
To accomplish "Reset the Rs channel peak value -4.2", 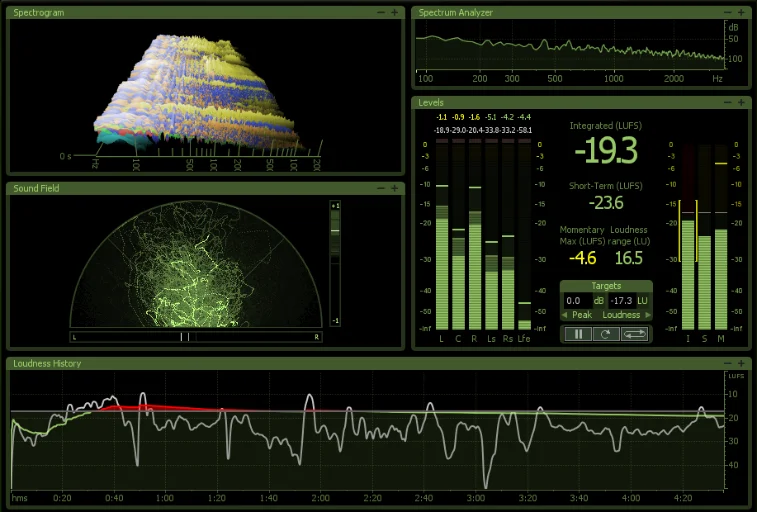I will (507, 117).
